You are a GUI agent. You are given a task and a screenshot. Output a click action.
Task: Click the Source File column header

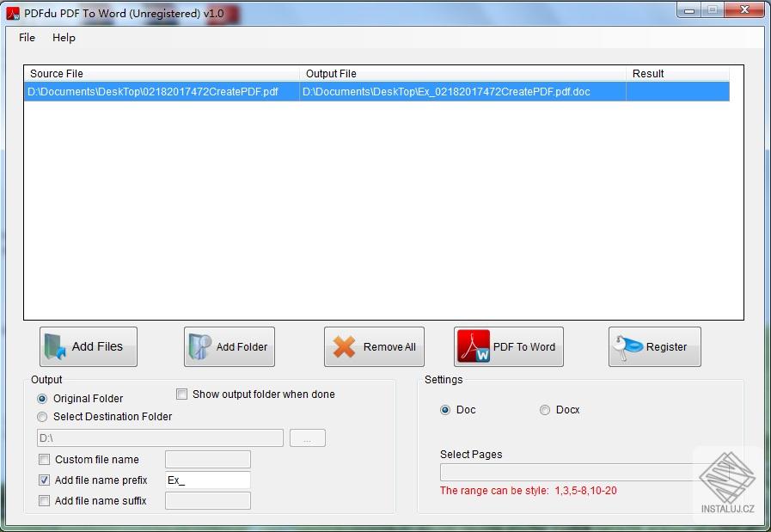click(162, 74)
